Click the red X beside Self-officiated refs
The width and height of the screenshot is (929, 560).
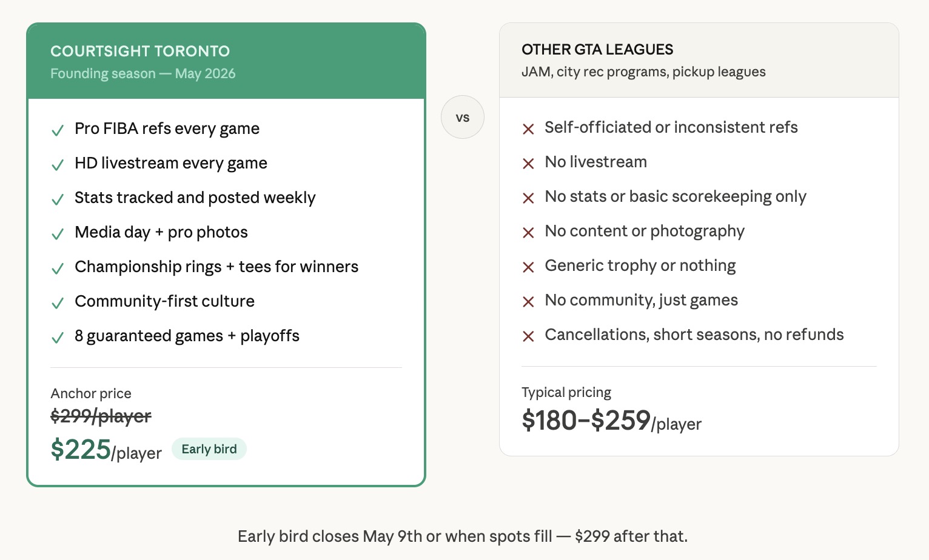[x=528, y=129]
